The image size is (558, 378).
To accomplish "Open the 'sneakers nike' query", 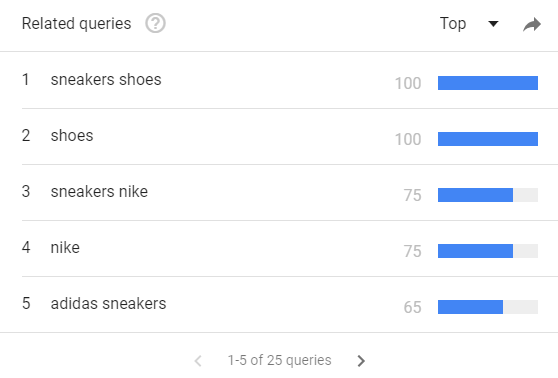I will (99, 191).
